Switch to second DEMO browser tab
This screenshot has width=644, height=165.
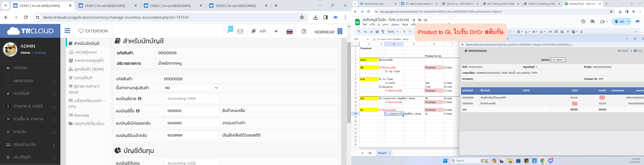pyautogui.click(x=108, y=6)
